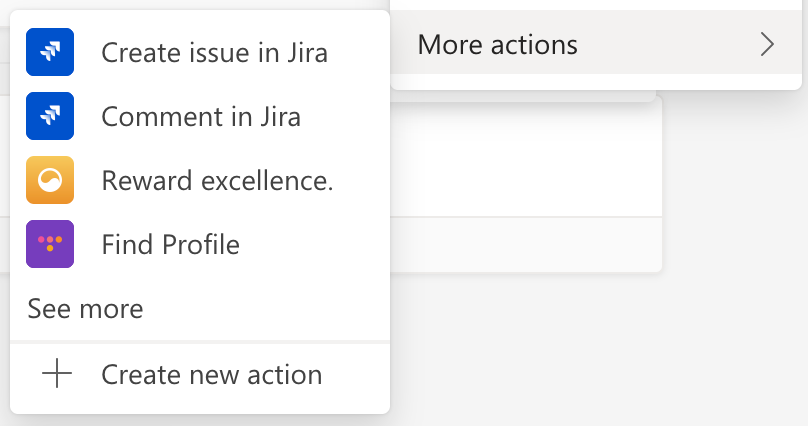
Task: Click the orange Reward excellence app icon
Action: [50, 180]
